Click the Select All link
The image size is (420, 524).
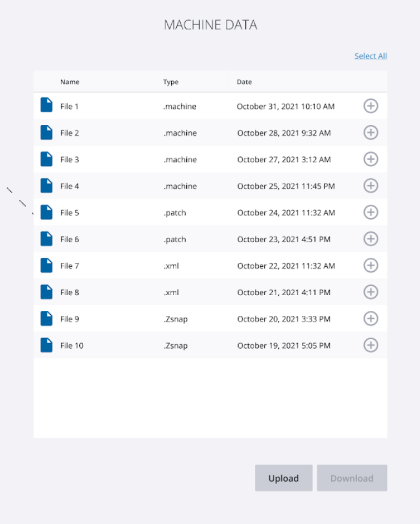pos(370,56)
